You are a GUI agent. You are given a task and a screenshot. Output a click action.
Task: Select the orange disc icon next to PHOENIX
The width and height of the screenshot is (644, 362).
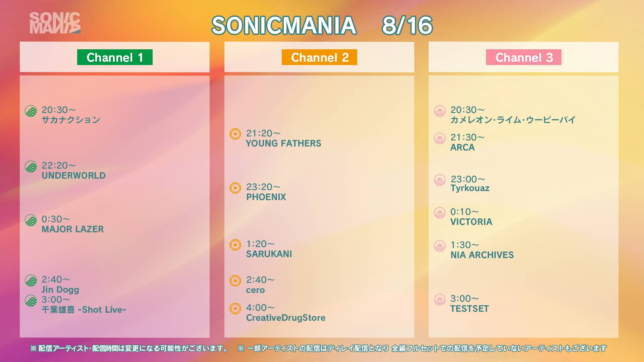click(x=235, y=188)
